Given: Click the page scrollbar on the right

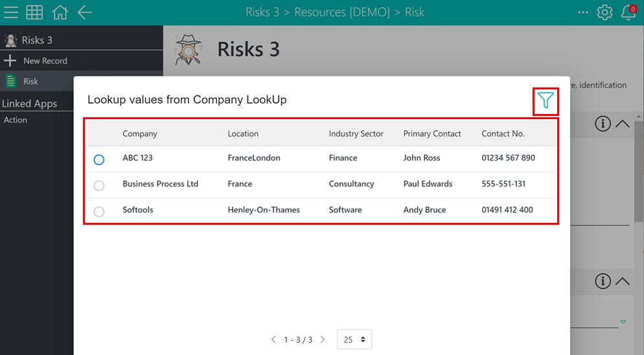Looking at the screenshot, I should [639, 170].
